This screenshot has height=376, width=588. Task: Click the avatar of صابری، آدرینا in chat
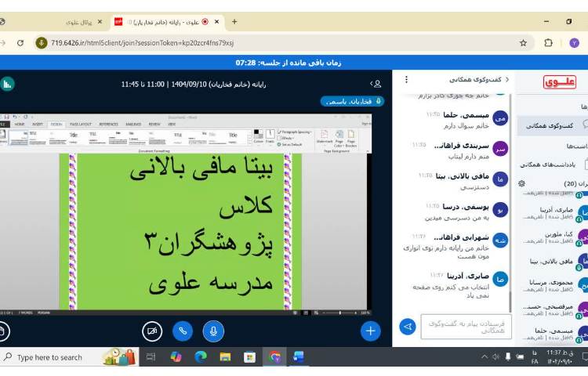coord(500,280)
